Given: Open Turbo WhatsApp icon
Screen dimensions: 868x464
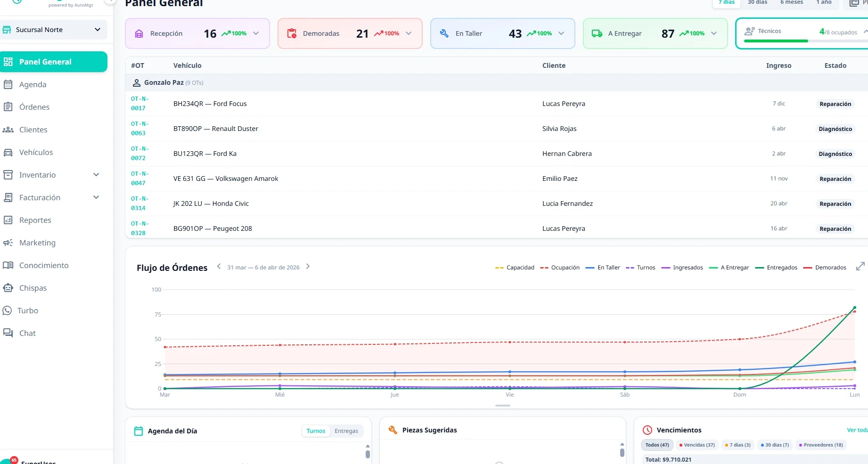Looking at the screenshot, I should (7, 310).
